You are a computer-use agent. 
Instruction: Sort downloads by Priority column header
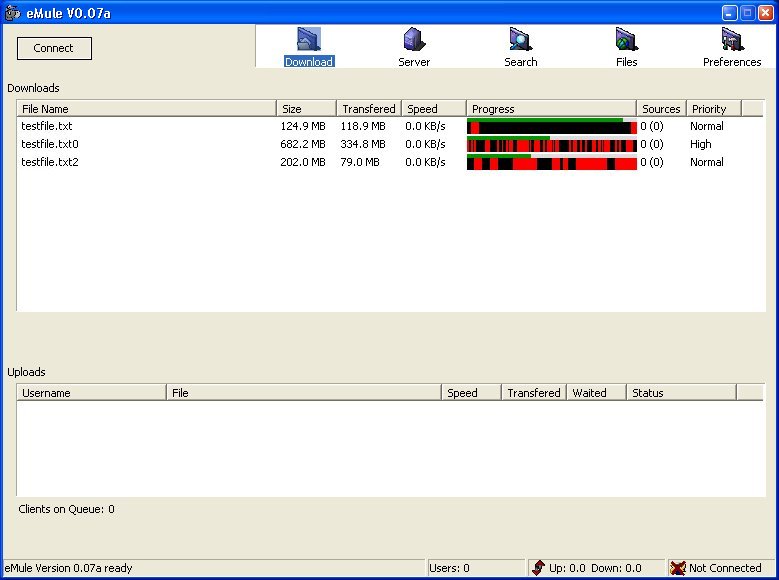[713, 108]
